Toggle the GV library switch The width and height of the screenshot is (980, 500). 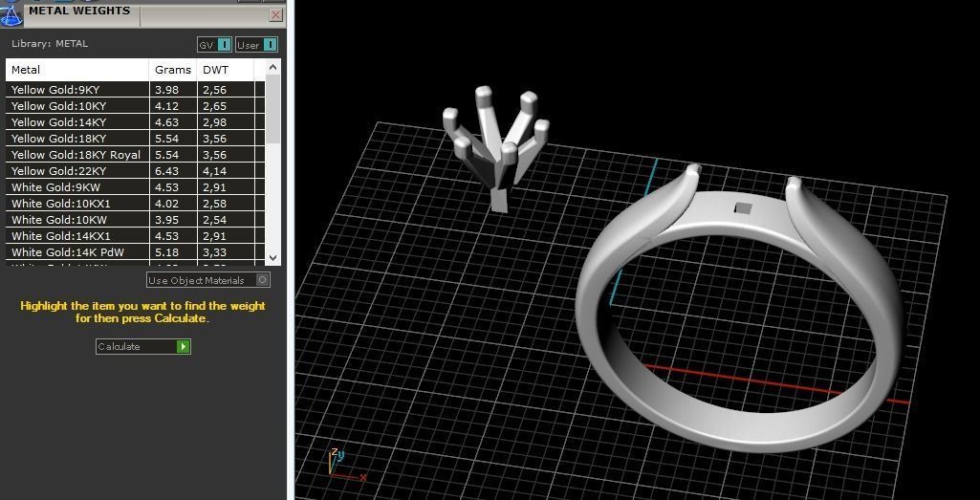pyautogui.click(x=214, y=45)
